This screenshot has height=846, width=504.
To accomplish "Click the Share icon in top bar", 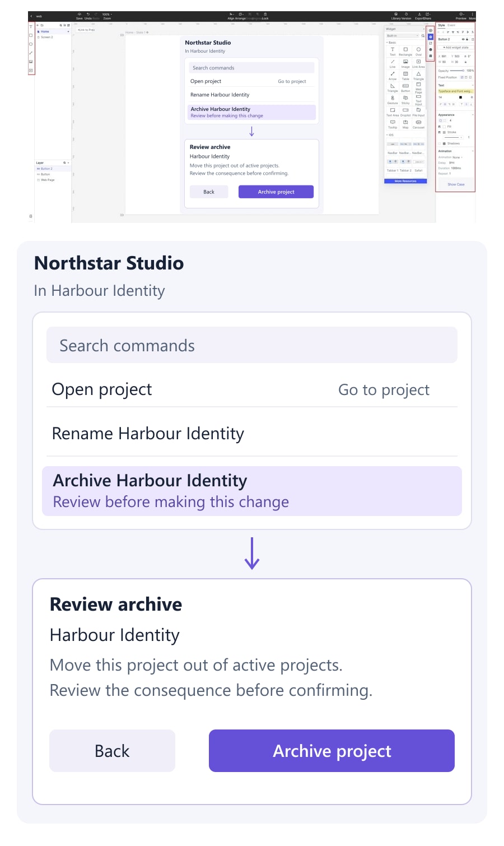I will [427, 14].
